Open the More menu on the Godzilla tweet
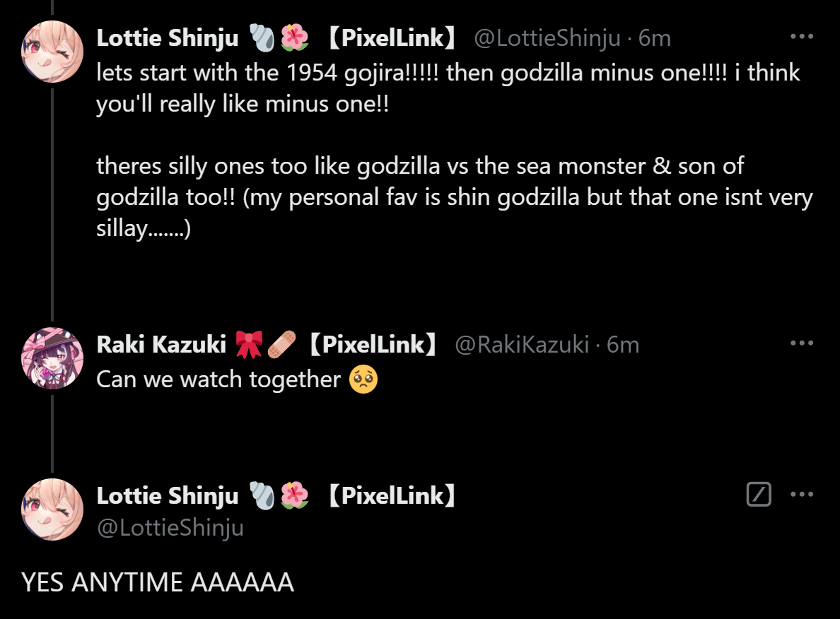This screenshot has height=619, width=840. [801, 37]
